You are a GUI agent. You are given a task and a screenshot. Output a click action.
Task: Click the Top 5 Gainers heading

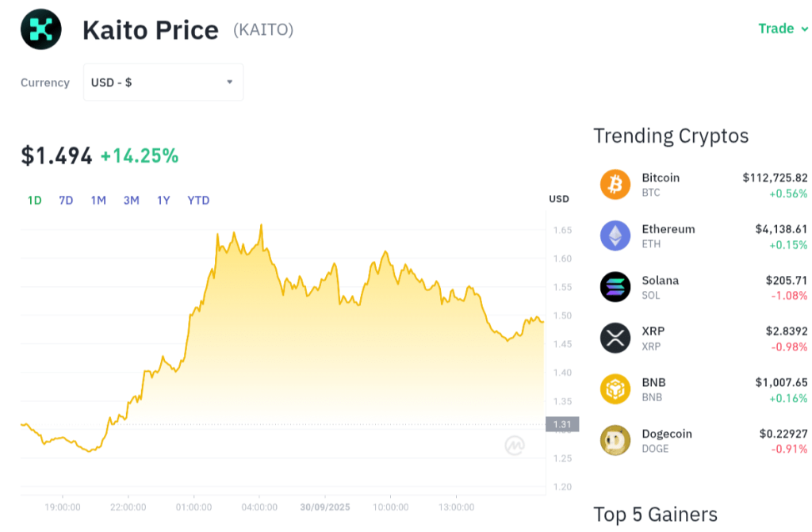coord(655,514)
